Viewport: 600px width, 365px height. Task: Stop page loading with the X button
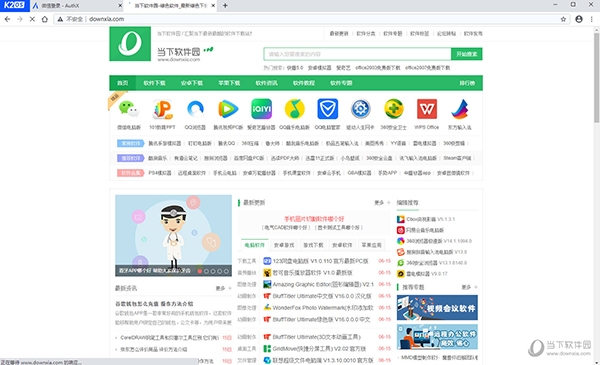pos(32,19)
